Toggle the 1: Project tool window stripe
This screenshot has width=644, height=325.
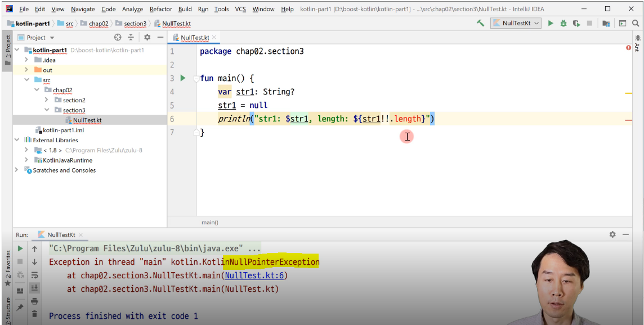pyautogui.click(x=8, y=51)
